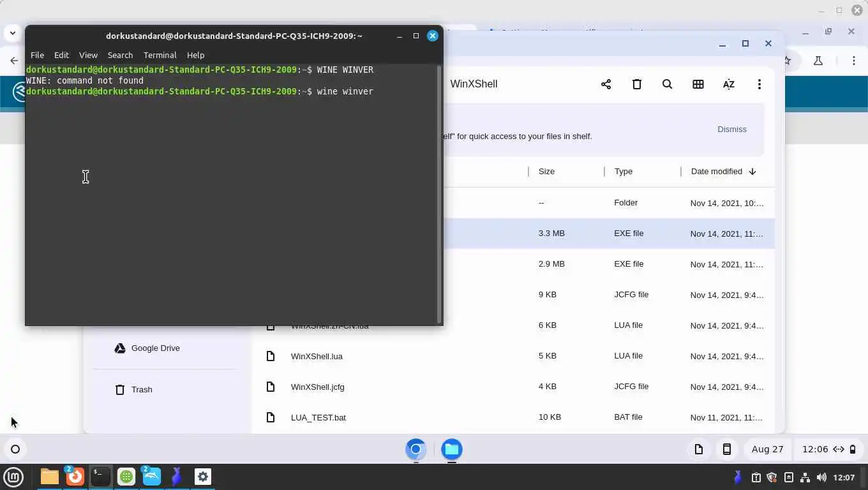The width and height of the screenshot is (868, 490).
Task: Open the Search menu in terminal
Action: [x=120, y=55]
